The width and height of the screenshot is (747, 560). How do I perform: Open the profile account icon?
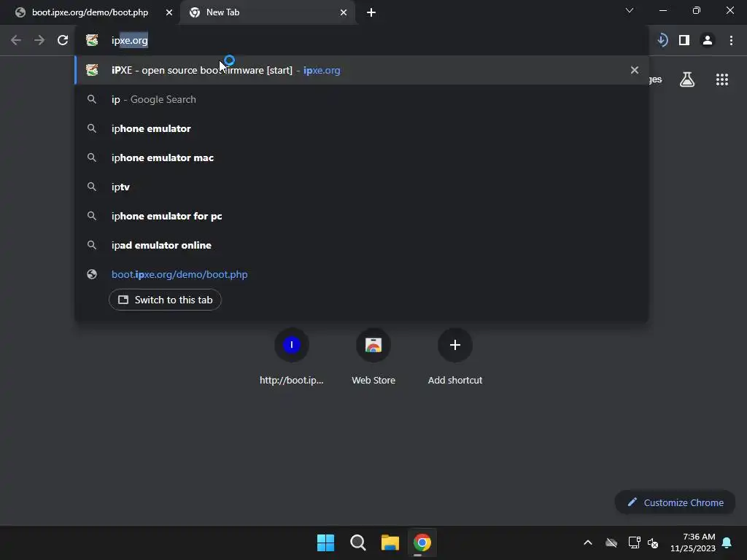(708, 41)
